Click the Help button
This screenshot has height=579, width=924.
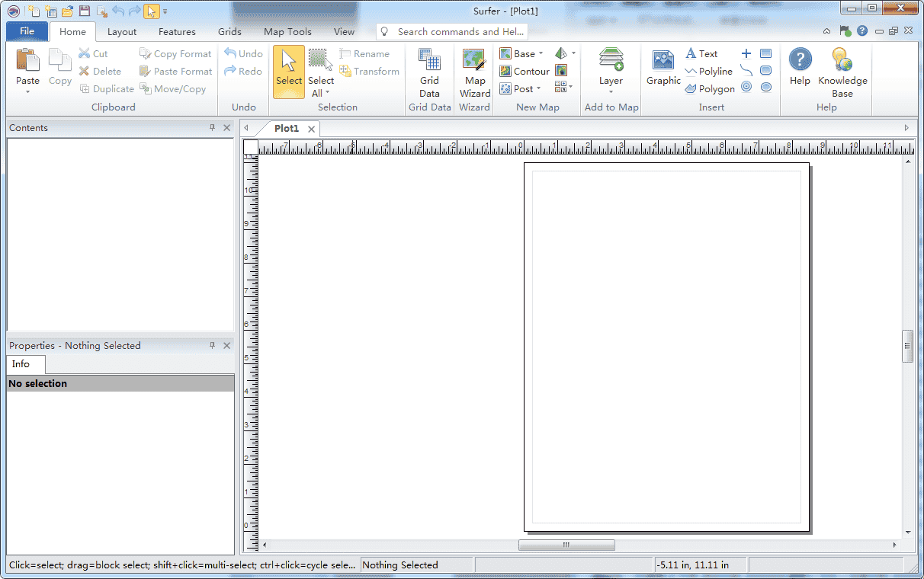(800, 68)
